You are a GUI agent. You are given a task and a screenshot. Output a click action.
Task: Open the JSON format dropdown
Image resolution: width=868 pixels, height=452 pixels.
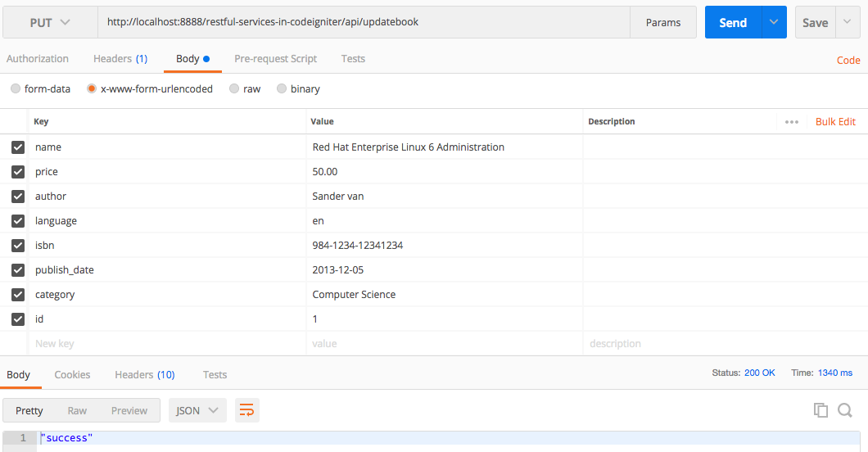[197, 410]
